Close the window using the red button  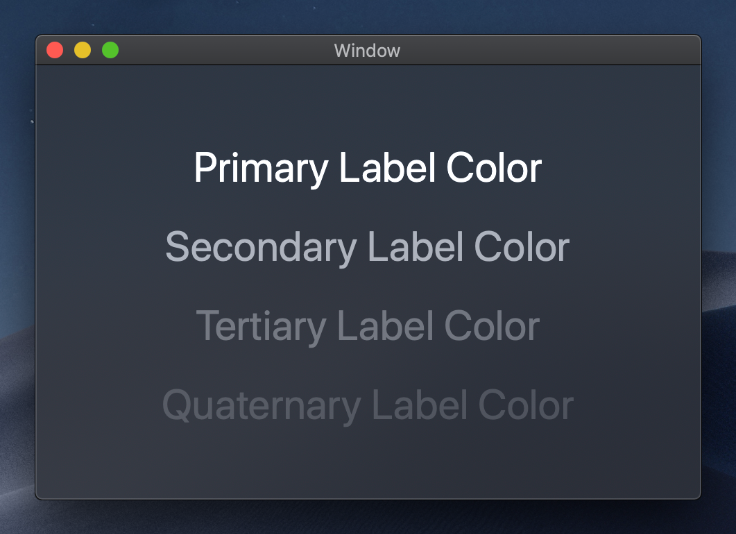pyautogui.click(x=55, y=50)
